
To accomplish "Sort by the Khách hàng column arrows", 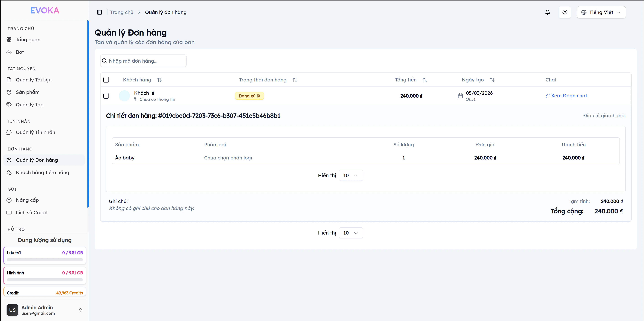I will [x=159, y=80].
